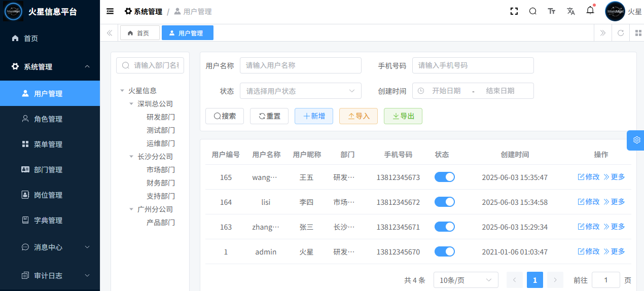Open the notification bell
This screenshot has height=291, width=644.
(x=590, y=10)
